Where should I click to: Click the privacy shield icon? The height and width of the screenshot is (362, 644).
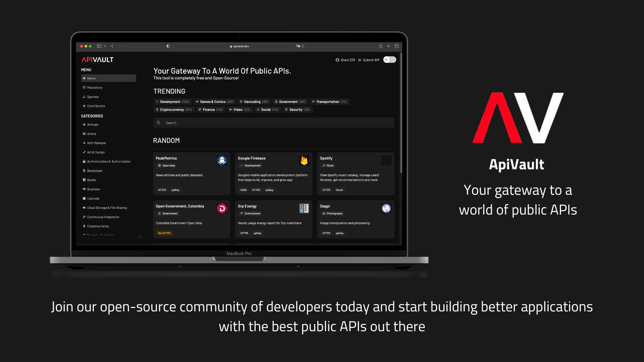coord(168,46)
